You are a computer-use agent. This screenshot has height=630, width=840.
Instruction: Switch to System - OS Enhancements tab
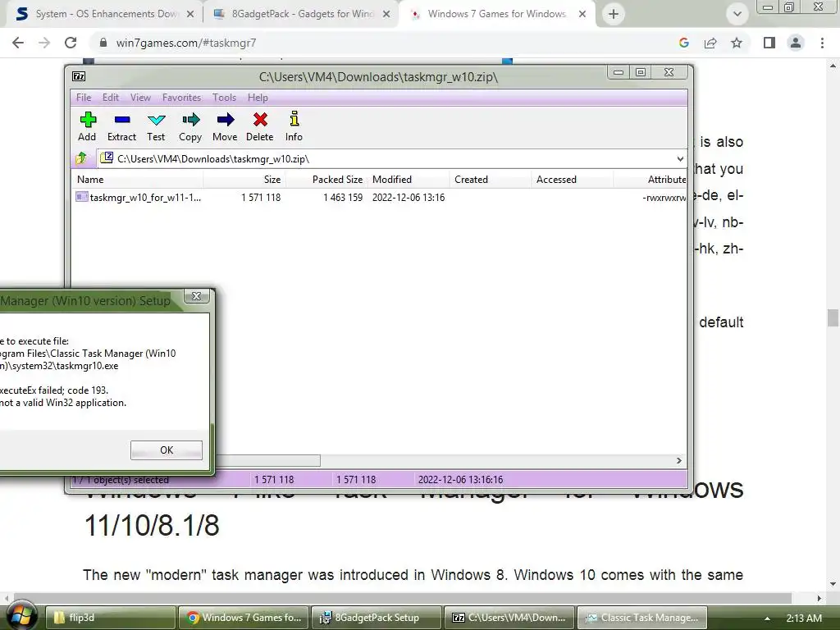[104, 14]
